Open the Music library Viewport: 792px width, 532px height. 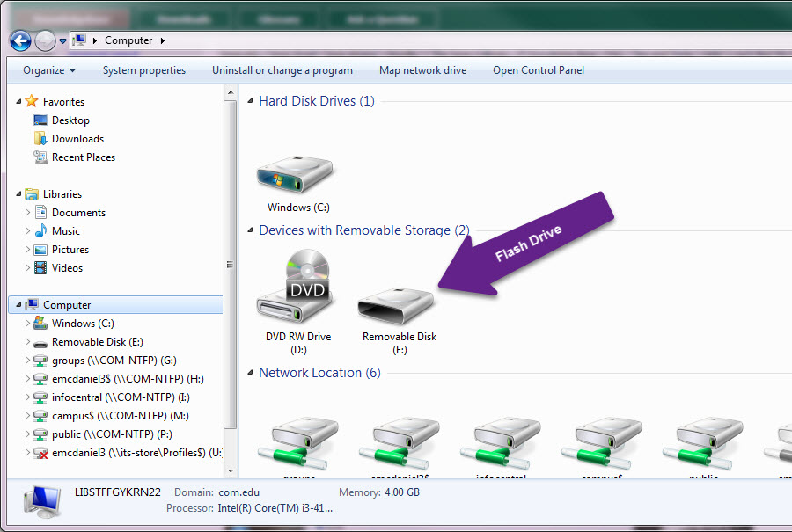pyautogui.click(x=66, y=230)
